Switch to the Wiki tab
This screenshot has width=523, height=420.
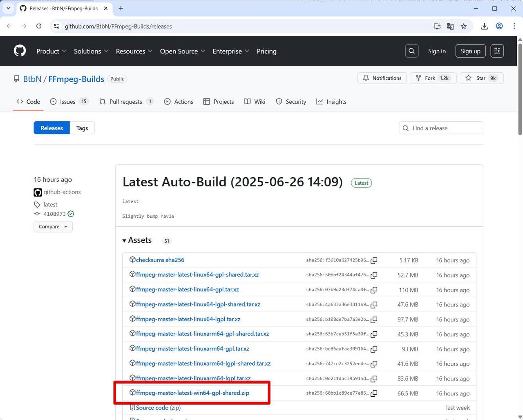click(255, 102)
